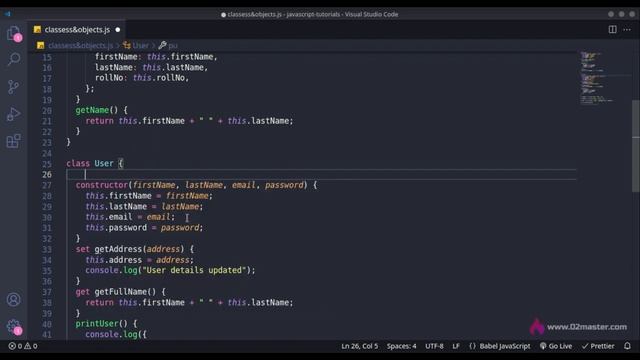This screenshot has height=360, width=640.
Task: Click 'this.email' on line 30
Action: pyautogui.click(x=109, y=217)
